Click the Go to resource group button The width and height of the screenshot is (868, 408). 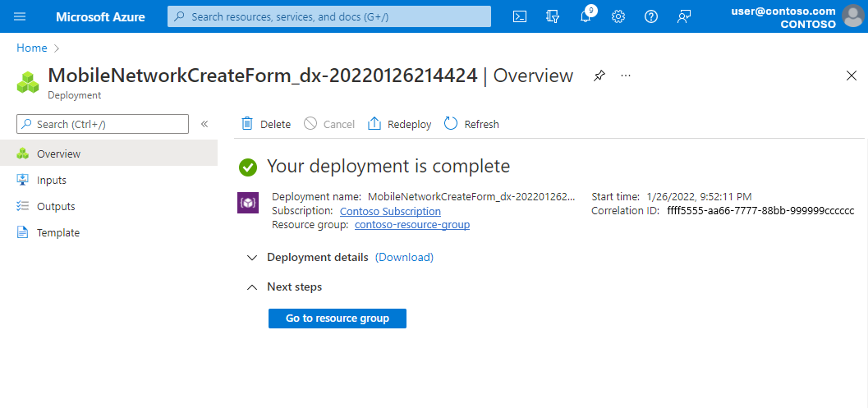tap(338, 319)
